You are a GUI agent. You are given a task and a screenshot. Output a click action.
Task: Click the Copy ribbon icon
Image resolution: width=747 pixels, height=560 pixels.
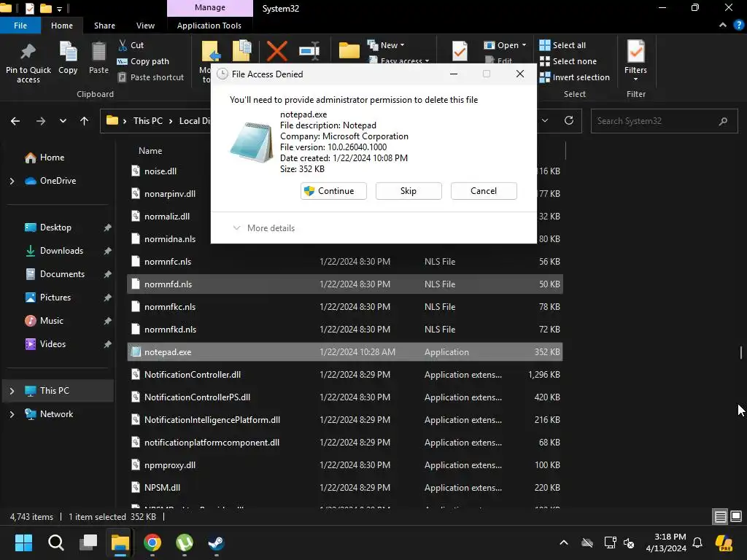(x=68, y=52)
